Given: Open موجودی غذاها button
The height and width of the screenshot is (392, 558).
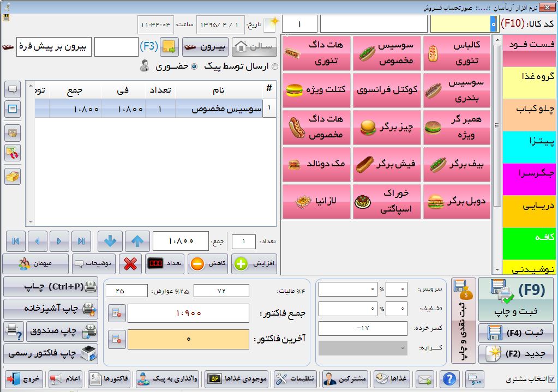Looking at the screenshot, I should pyautogui.click(x=237, y=379).
